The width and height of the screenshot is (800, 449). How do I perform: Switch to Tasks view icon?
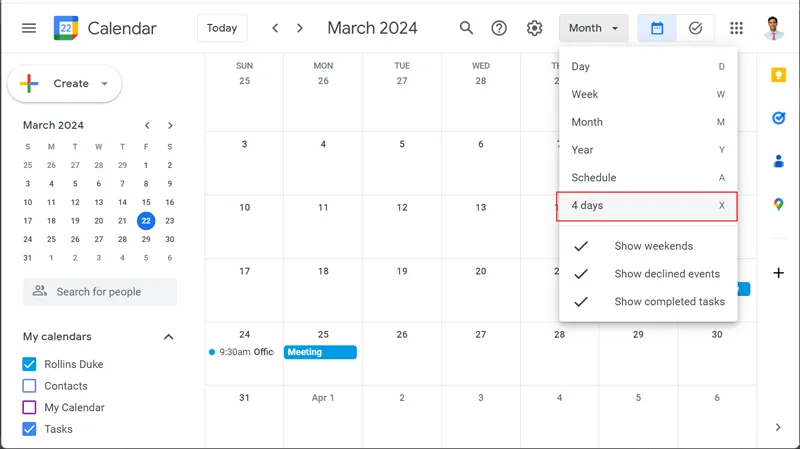pyautogui.click(x=695, y=28)
